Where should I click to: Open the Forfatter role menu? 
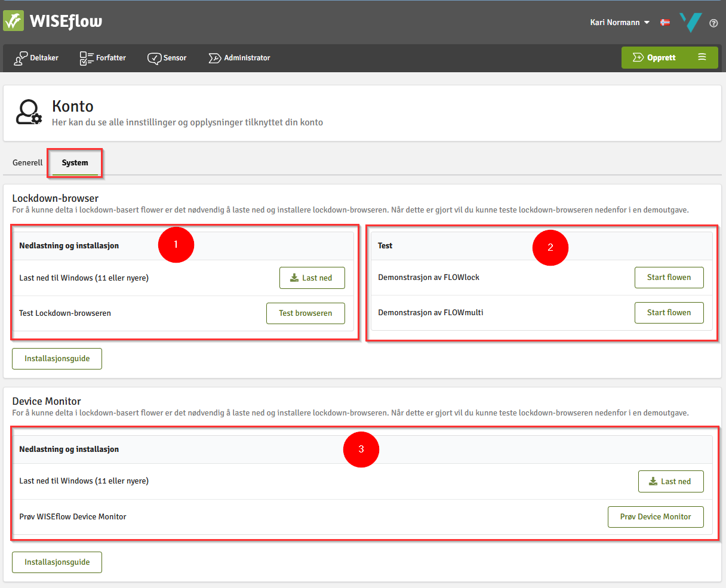pos(103,58)
